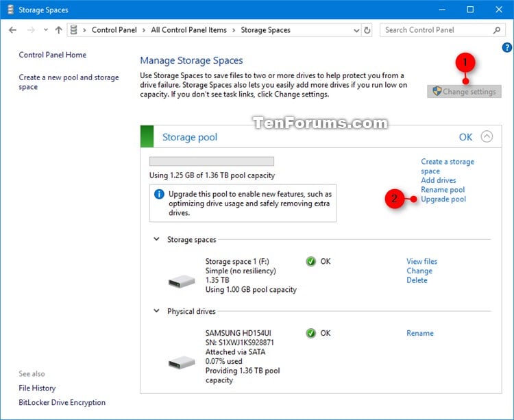Click the Storage Spaces title bar icon
514x420 pixels.
[x=10, y=10]
